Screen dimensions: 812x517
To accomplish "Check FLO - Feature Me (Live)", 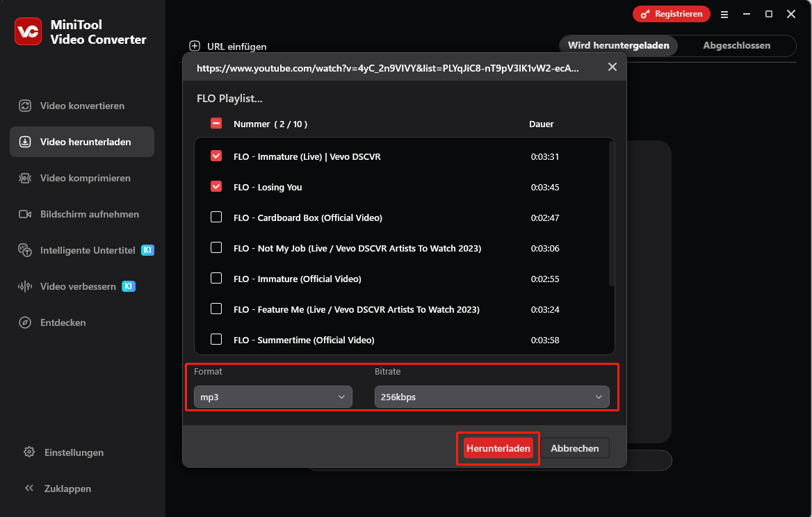I will pos(216,309).
